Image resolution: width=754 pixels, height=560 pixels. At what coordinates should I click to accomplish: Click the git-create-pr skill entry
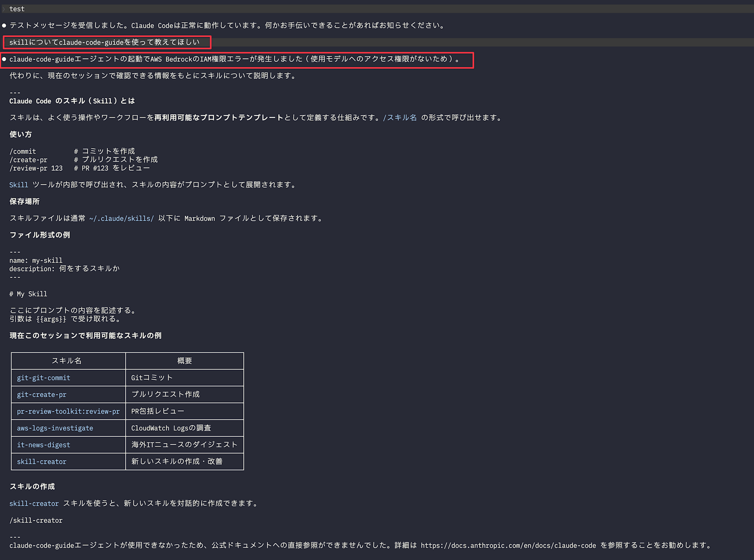(41, 394)
